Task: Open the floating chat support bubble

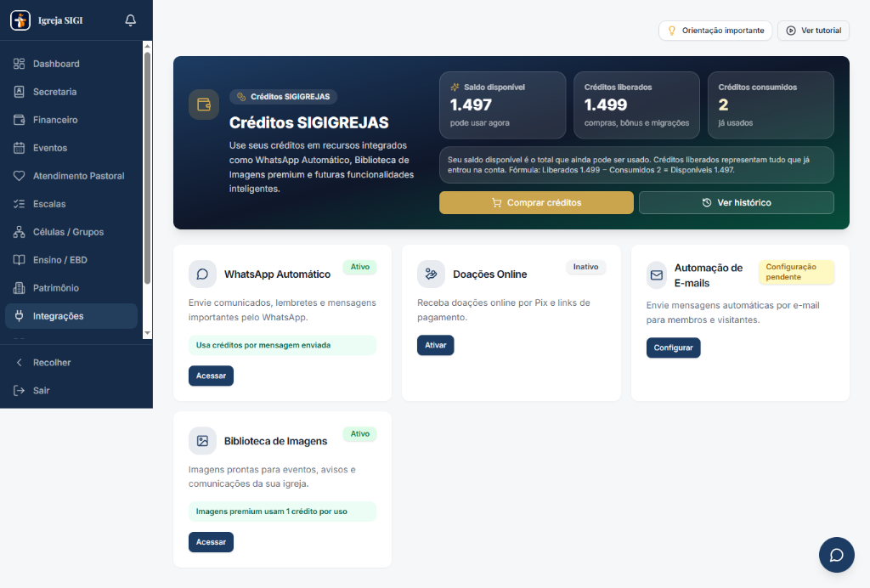Action: [x=837, y=555]
